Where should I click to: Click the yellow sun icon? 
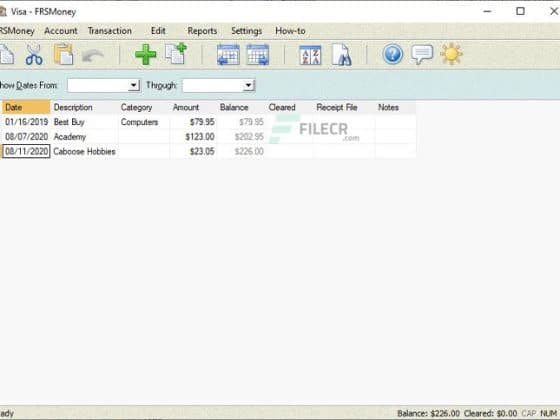point(451,54)
